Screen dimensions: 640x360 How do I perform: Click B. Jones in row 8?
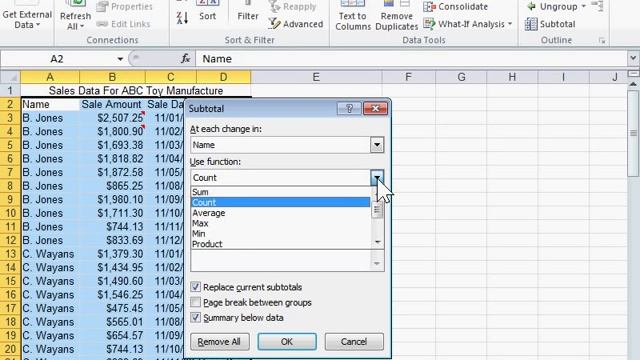(x=50, y=186)
